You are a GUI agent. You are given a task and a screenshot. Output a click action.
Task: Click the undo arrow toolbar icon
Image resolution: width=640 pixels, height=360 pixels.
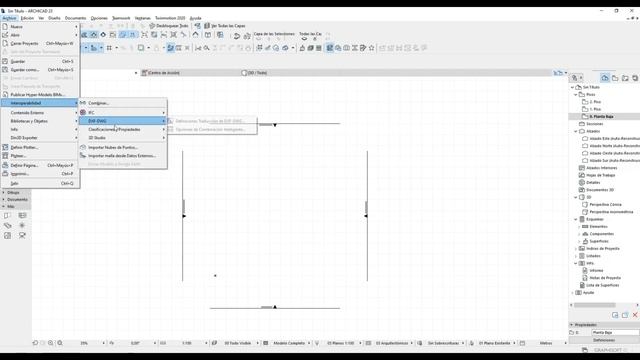237,36
